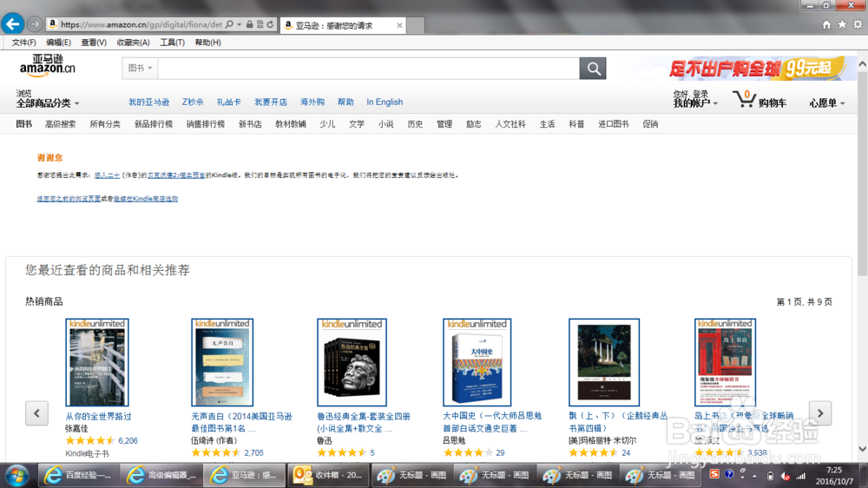Screen dimensions: 868x488
Task: Open the browser Home icon
Action: [x=826, y=24]
